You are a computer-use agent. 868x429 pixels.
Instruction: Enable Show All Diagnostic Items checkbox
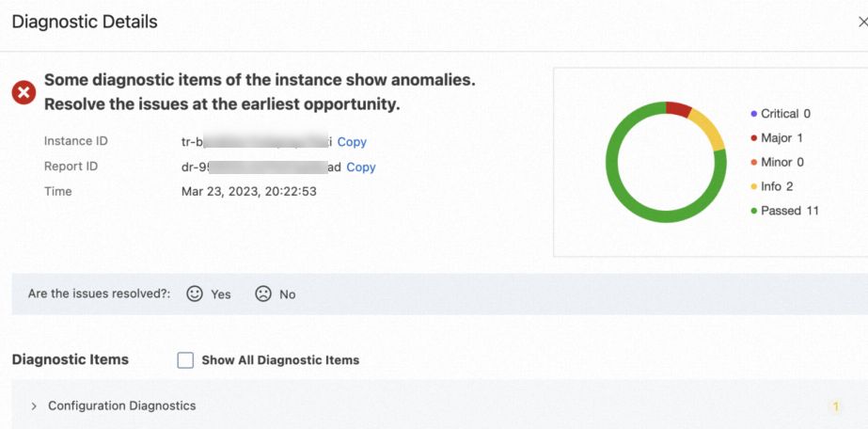[x=185, y=360]
